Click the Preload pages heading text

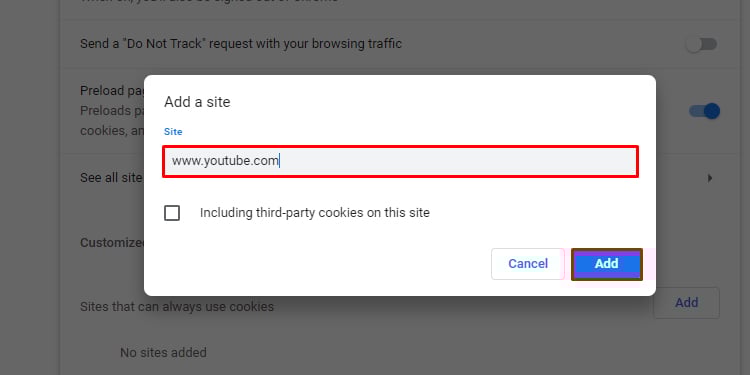(112, 91)
